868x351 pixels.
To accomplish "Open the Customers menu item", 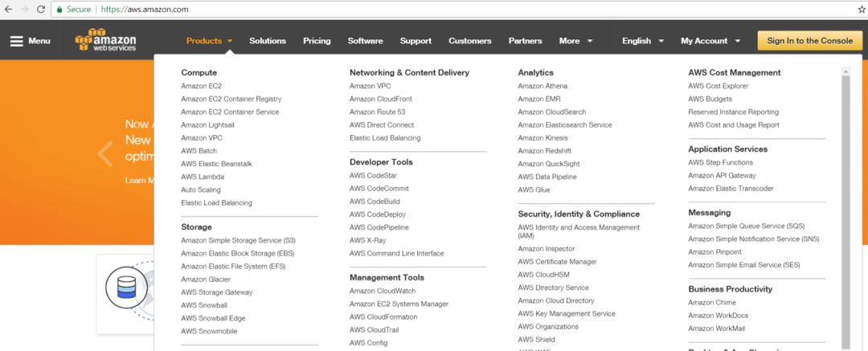I will pyautogui.click(x=470, y=41).
